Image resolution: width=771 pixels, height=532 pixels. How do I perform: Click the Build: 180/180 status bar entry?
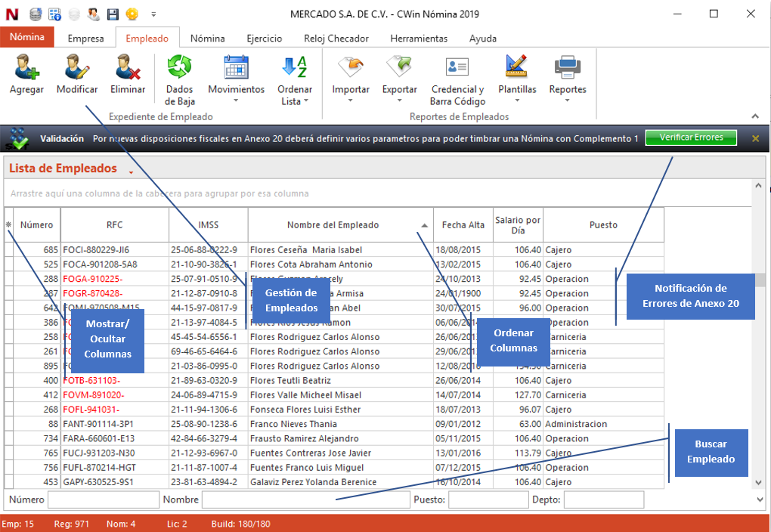pos(241,524)
